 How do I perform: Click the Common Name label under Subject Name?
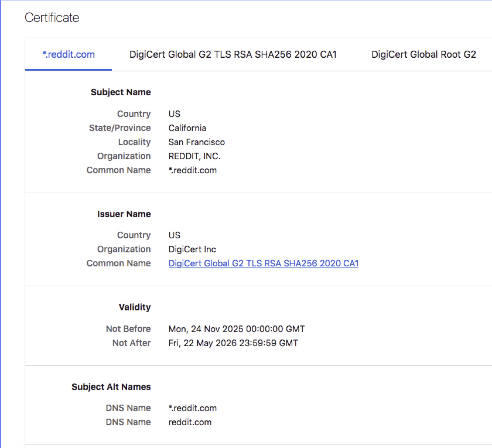click(119, 170)
